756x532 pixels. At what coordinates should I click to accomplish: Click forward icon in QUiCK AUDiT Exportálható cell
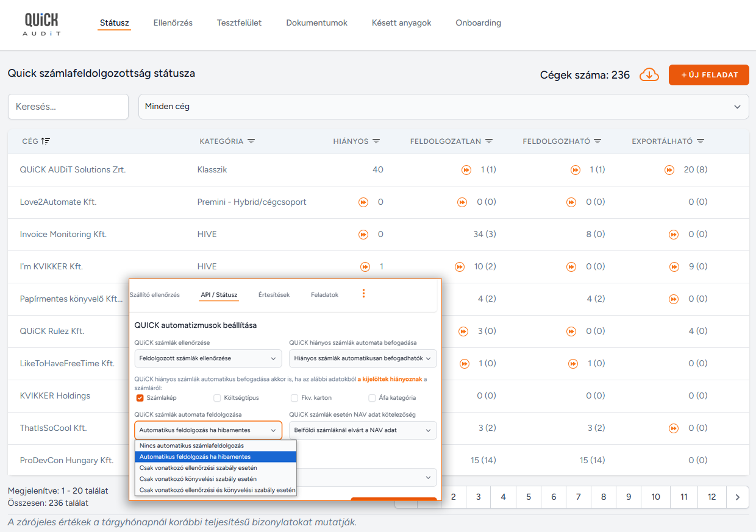click(x=669, y=170)
